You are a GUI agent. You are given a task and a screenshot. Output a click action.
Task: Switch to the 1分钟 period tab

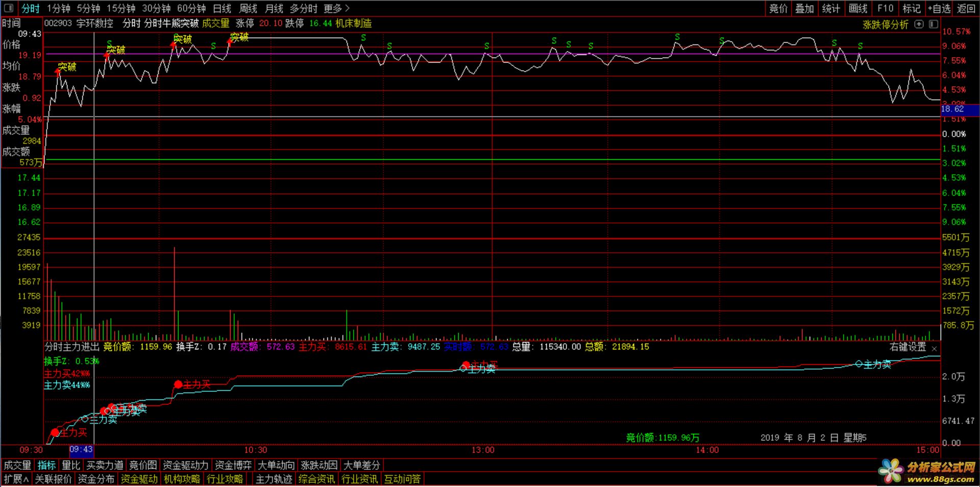59,9
